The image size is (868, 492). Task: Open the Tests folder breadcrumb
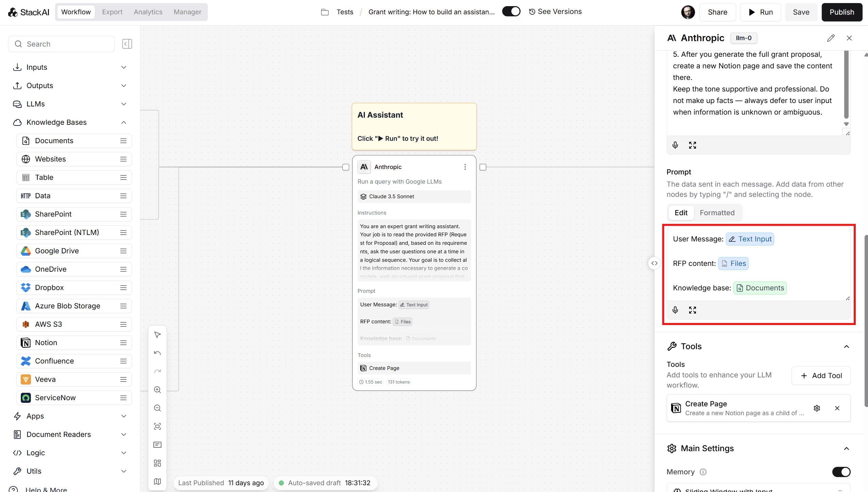[345, 12]
